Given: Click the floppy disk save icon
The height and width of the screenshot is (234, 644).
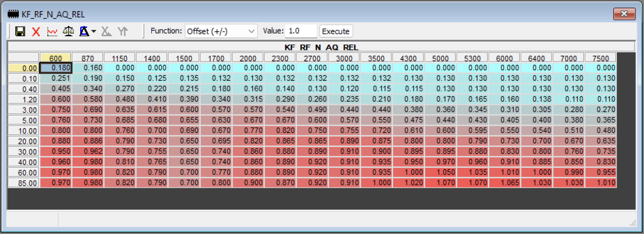Looking at the screenshot, I should tap(20, 31).
